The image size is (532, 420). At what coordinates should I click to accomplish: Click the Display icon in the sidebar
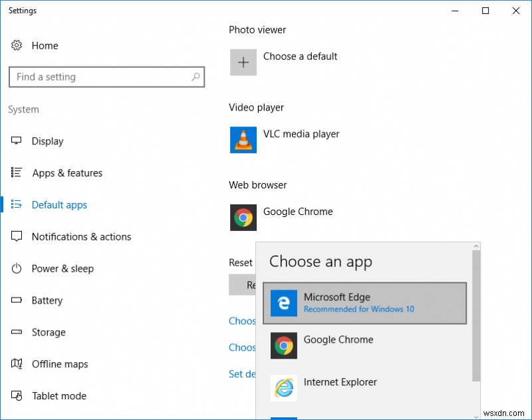point(16,141)
